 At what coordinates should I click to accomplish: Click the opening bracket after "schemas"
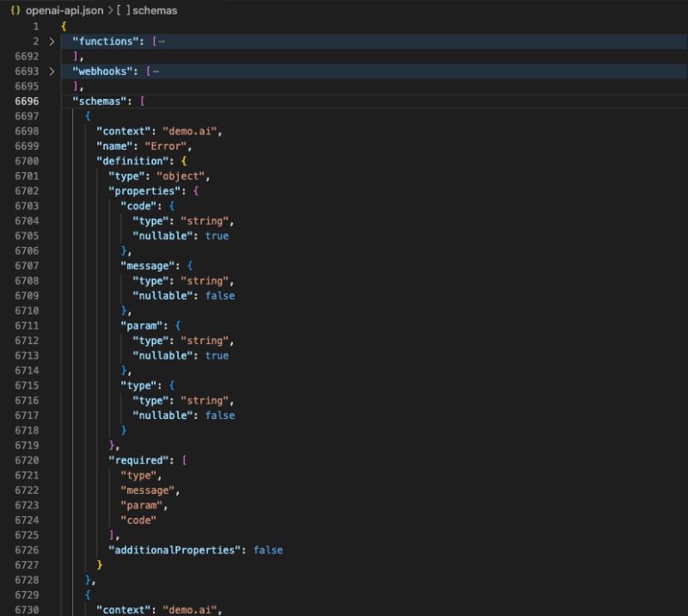pos(142,102)
